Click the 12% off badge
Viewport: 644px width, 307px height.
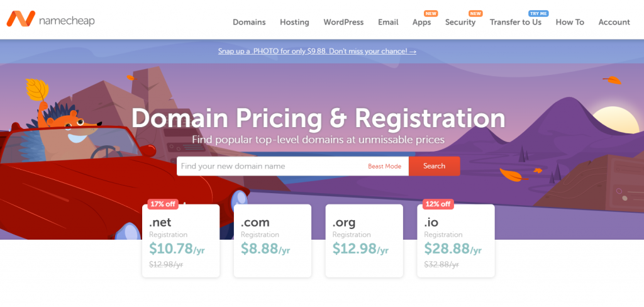(438, 204)
